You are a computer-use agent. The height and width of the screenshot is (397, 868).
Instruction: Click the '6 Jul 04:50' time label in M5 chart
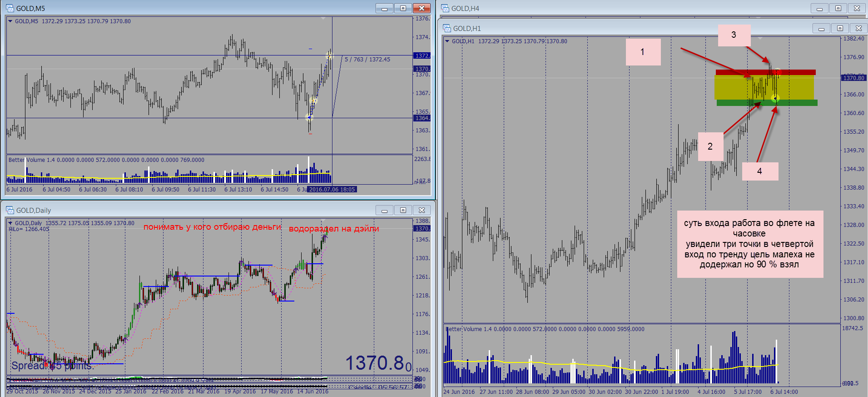56,190
